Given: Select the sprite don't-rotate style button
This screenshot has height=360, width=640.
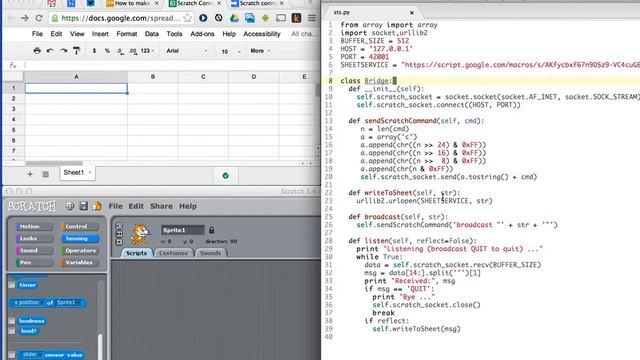Looking at the screenshot, I should click(x=119, y=242).
